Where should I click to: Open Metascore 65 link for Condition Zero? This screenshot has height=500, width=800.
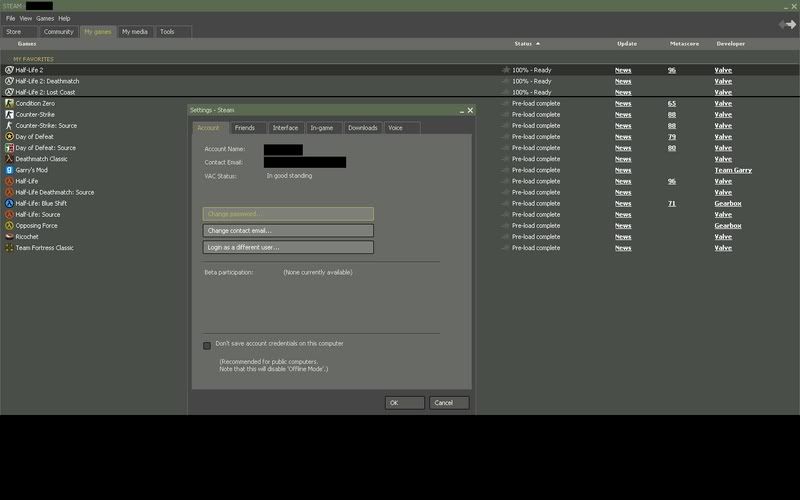click(672, 104)
